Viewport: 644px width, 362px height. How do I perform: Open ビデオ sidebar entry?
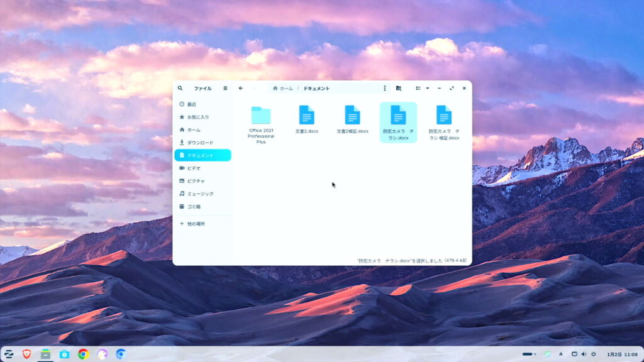(x=194, y=168)
